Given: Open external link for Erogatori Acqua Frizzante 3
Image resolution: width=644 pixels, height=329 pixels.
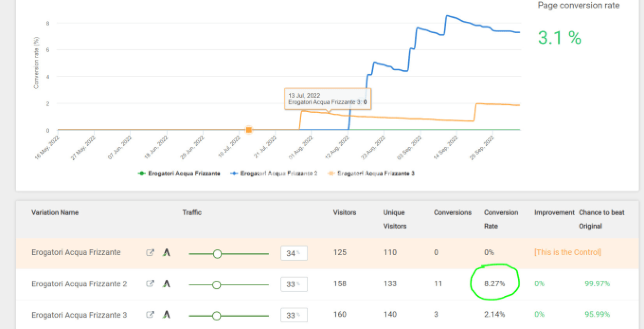Looking at the screenshot, I should (150, 315).
